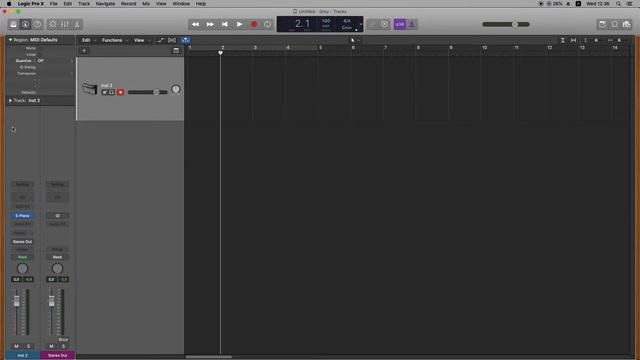This screenshot has width=640, height=360.
Task: Toggle the purple Count-in button
Action: (x=400, y=24)
